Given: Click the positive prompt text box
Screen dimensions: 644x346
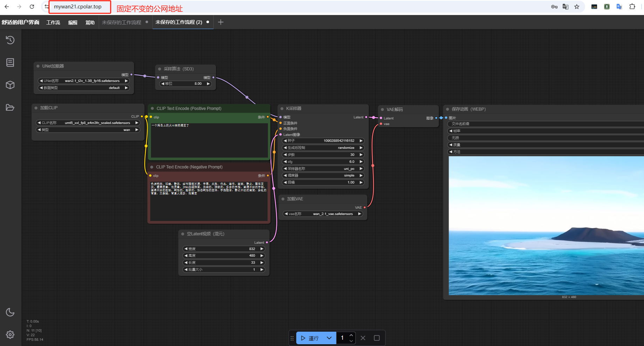Looking at the screenshot, I should (x=209, y=140).
